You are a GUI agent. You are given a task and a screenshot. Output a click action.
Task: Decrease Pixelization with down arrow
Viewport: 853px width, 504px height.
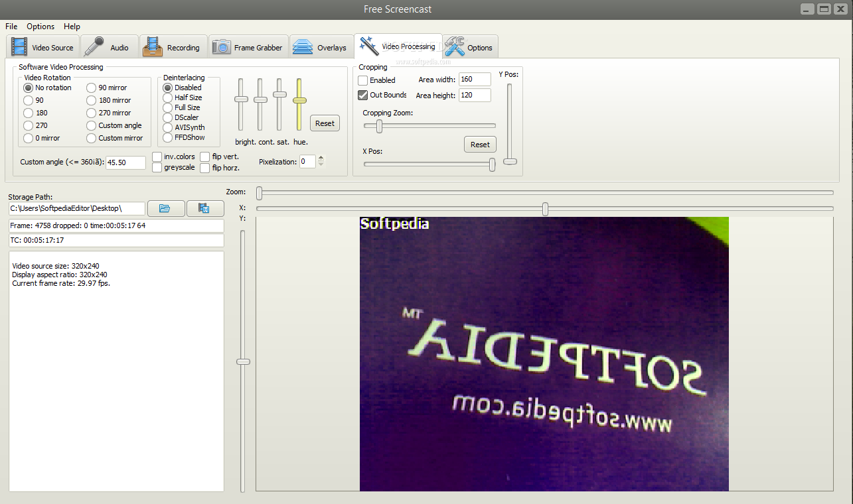point(321,164)
